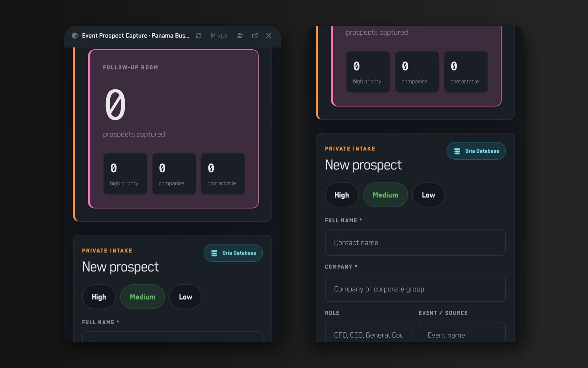Viewport: 588px width, 368px height.
Task: Select Low priority in right panel
Action: click(429, 195)
